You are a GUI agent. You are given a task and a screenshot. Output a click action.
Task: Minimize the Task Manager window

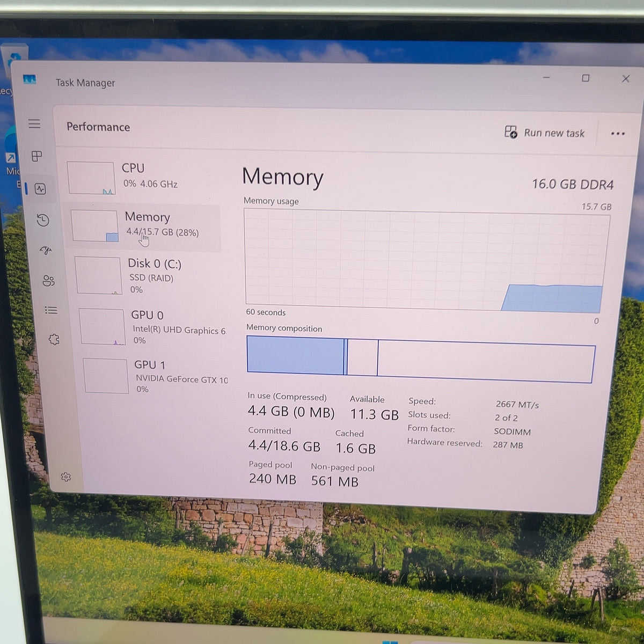pyautogui.click(x=546, y=77)
